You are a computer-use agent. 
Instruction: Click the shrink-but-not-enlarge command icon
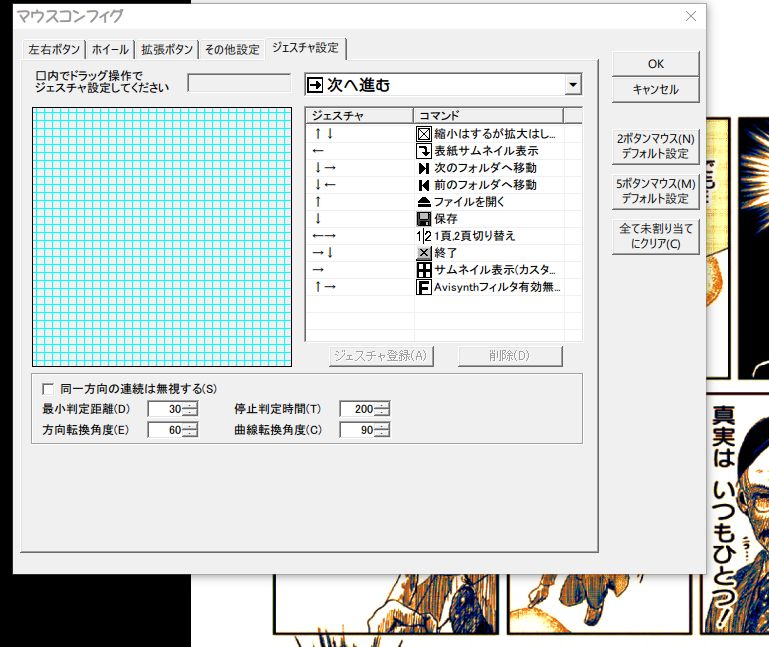(x=424, y=134)
